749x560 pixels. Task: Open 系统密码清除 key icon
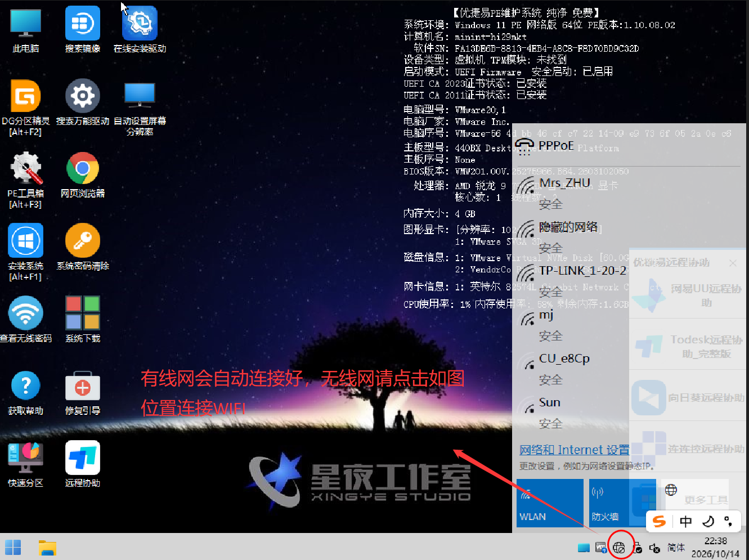[x=83, y=247]
